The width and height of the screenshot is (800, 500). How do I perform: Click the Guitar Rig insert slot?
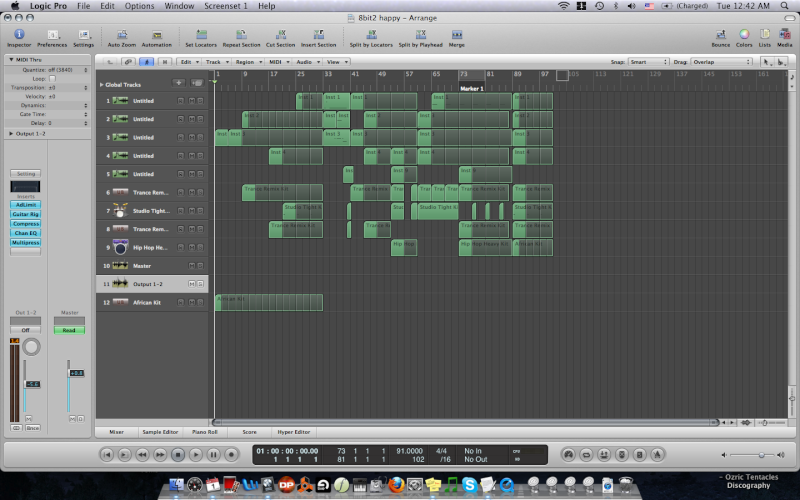click(26, 214)
